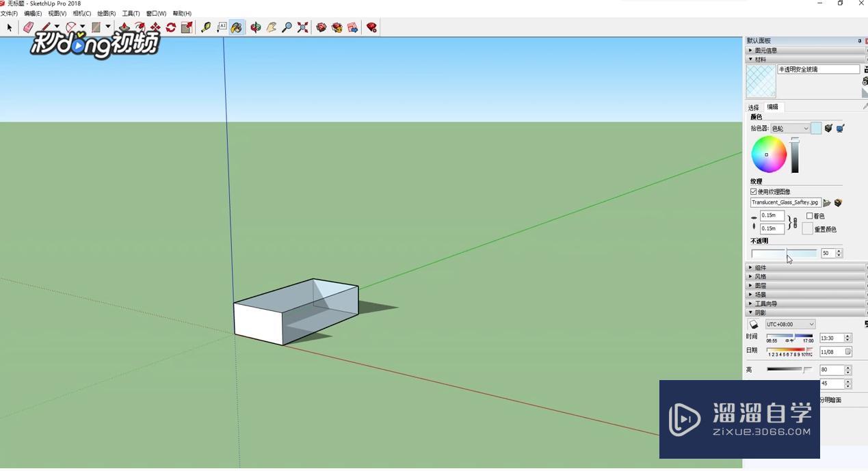Expand the 图元信息 panel
The height and width of the screenshot is (471, 868).
(x=804, y=51)
